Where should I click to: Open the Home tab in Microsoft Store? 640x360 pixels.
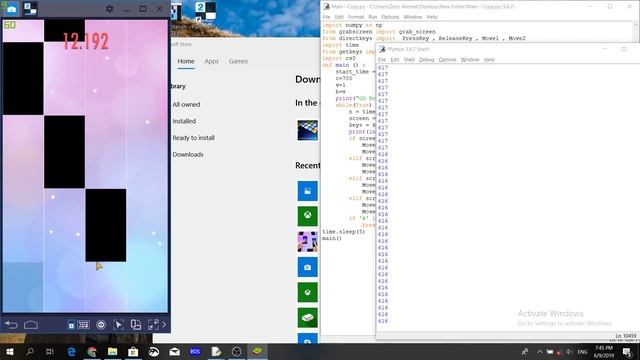pos(186,61)
